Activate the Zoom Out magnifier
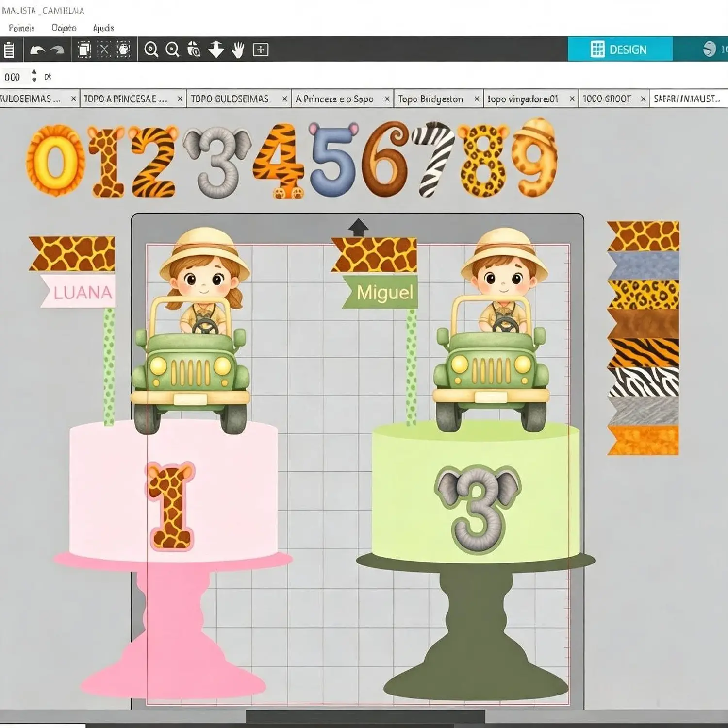The width and height of the screenshot is (728, 728). [172, 50]
